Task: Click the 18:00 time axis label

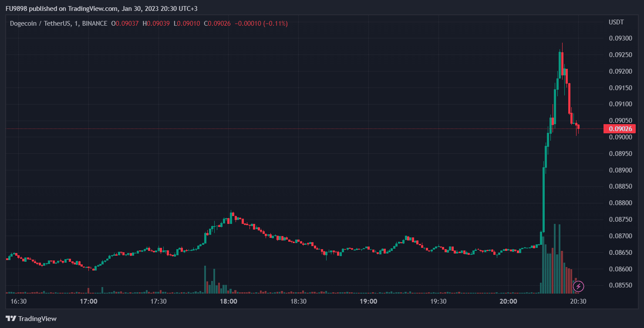Action: pos(229,301)
